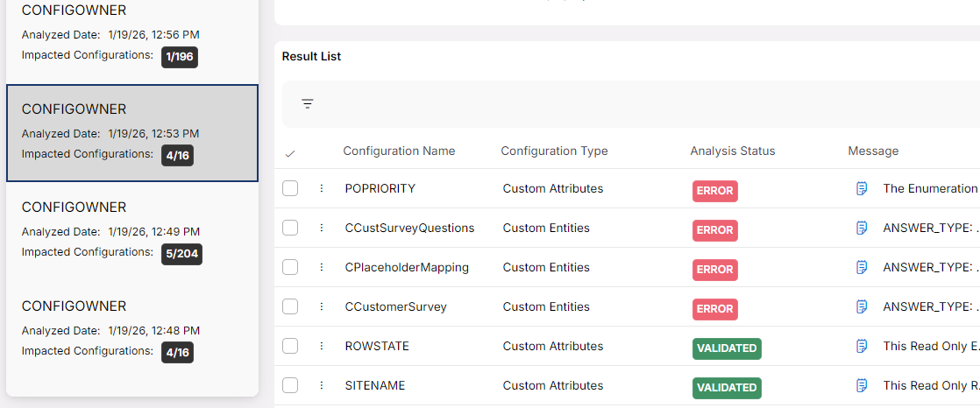Tick the SITENAME row checkbox

pos(290,385)
